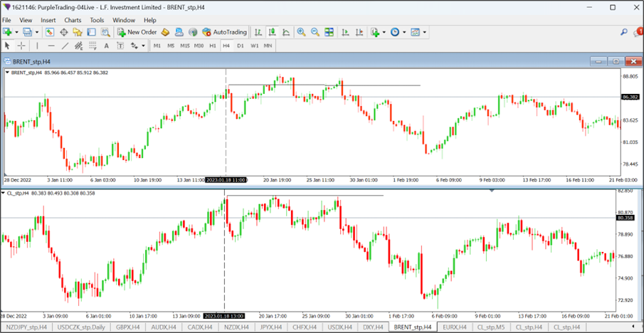Open the MQL5 community cloud icon
This screenshot has height=333, width=644.
pyautogui.click(x=179, y=31)
